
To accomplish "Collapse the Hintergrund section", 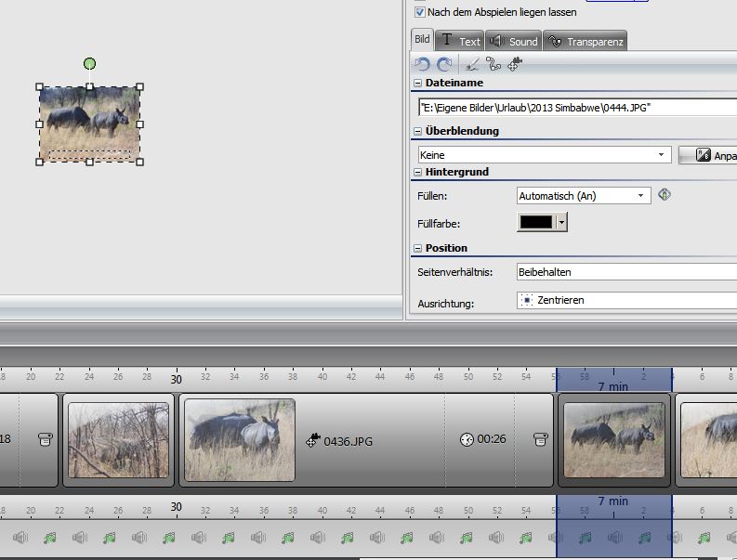I will (417, 172).
